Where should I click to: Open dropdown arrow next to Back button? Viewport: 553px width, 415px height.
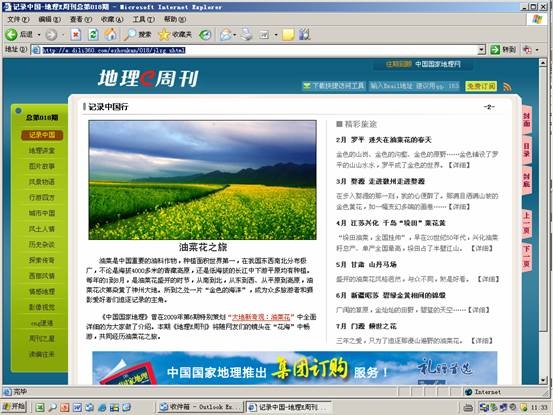tap(39, 35)
